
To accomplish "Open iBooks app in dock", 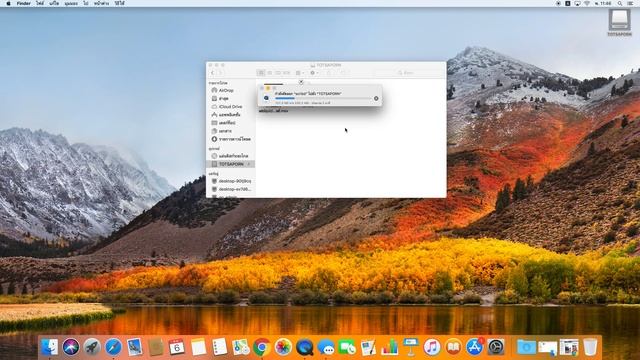I will tap(453, 347).
